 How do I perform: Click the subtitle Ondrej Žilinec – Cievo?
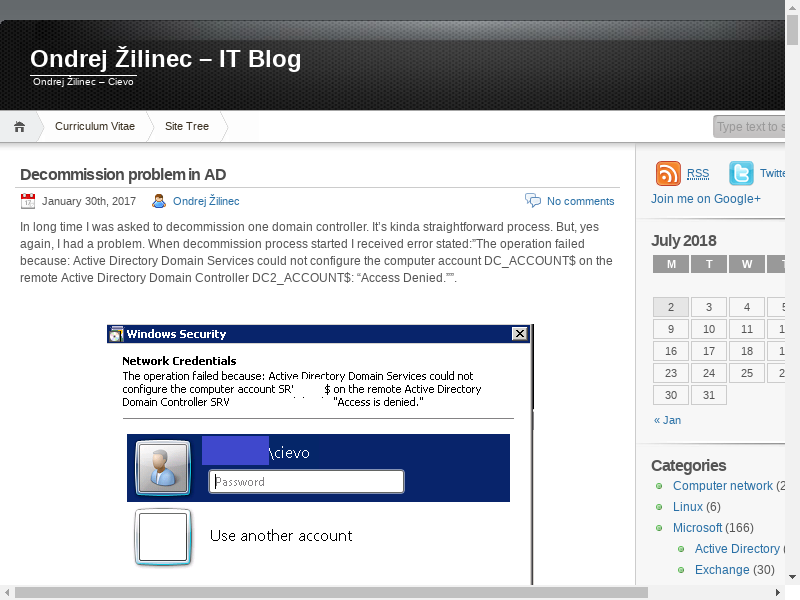point(83,82)
